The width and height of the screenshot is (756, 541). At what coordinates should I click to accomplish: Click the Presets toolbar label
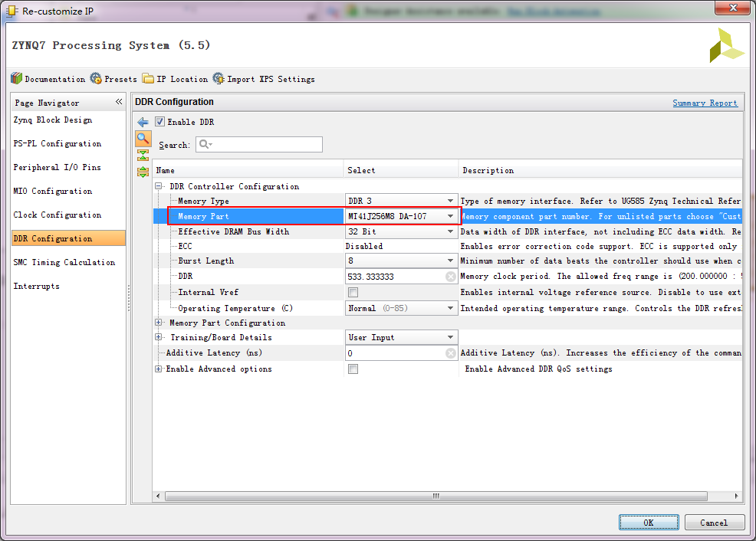(x=120, y=79)
